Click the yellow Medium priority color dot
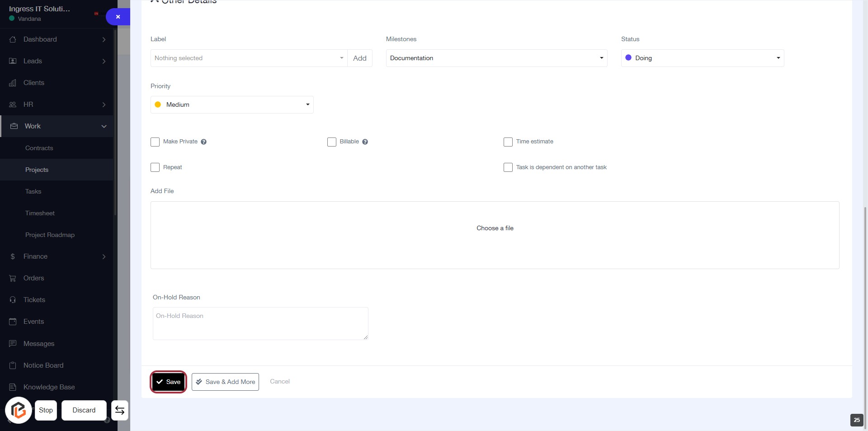The image size is (868, 431). pyautogui.click(x=158, y=104)
